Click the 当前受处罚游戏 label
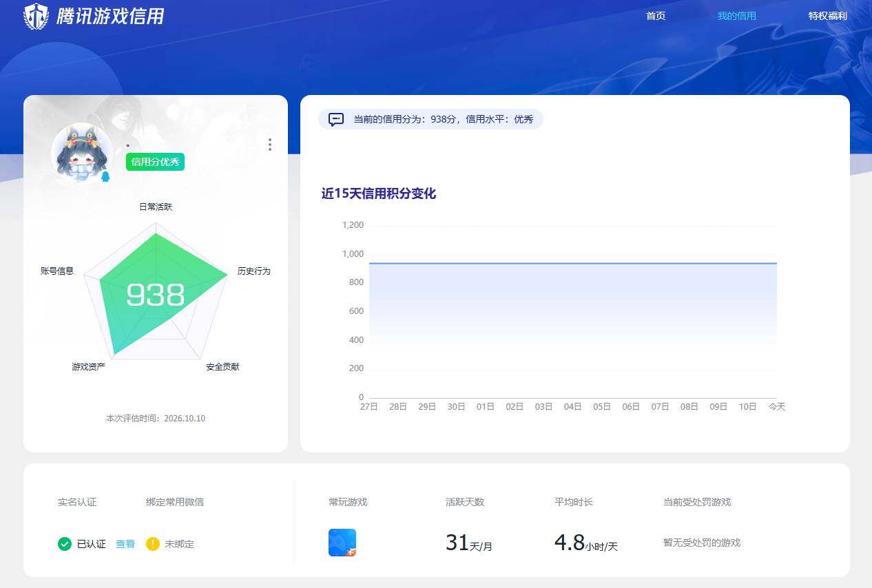The height and width of the screenshot is (588, 872). click(697, 502)
